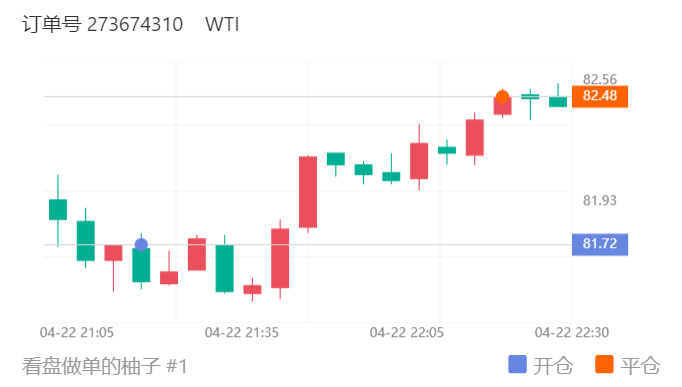Viewport: 682px width, 387px height.
Task: Click the 04-22 22:30 time axis label
Action: tap(572, 333)
